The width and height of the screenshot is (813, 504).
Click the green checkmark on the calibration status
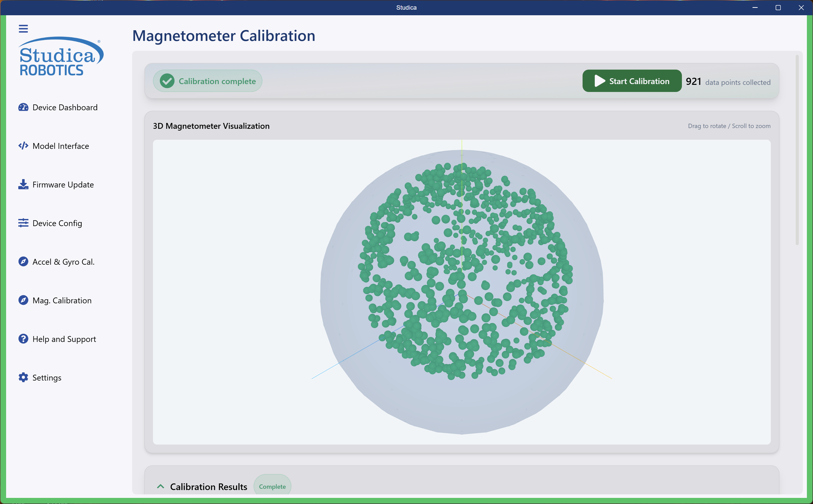pos(167,81)
